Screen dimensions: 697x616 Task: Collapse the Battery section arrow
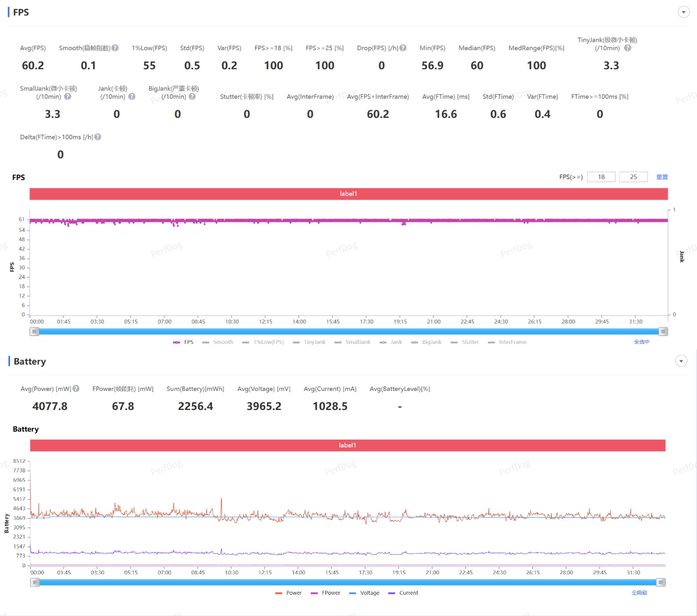(681, 361)
